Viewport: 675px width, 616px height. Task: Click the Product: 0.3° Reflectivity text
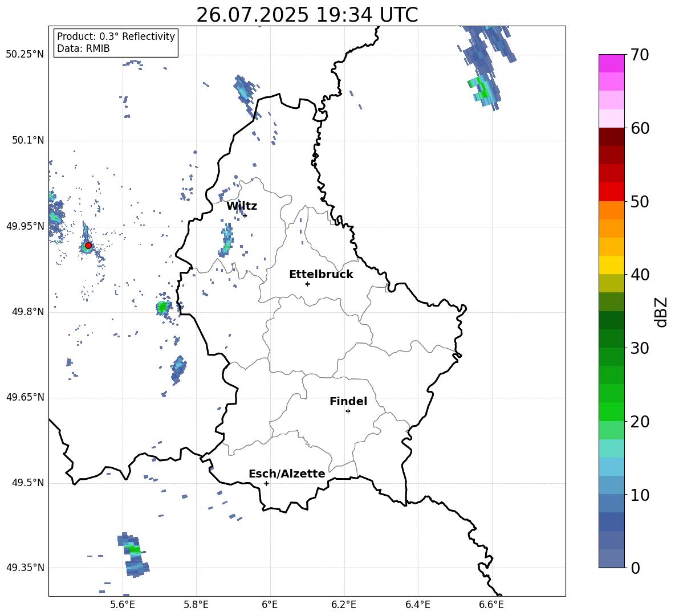click(x=116, y=36)
